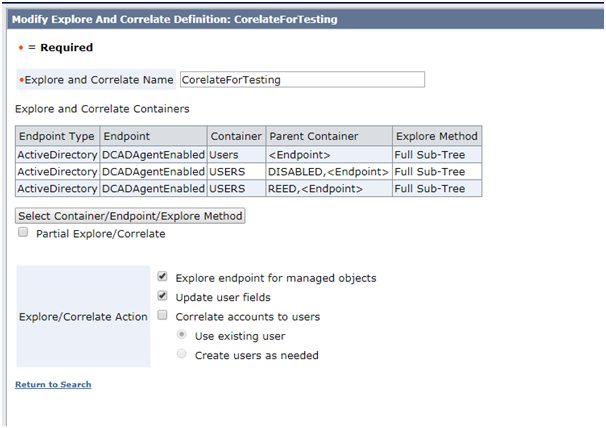Enable Correlate accounts to users checkbox
This screenshot has height=428, width=606.
tap(162, 315)
